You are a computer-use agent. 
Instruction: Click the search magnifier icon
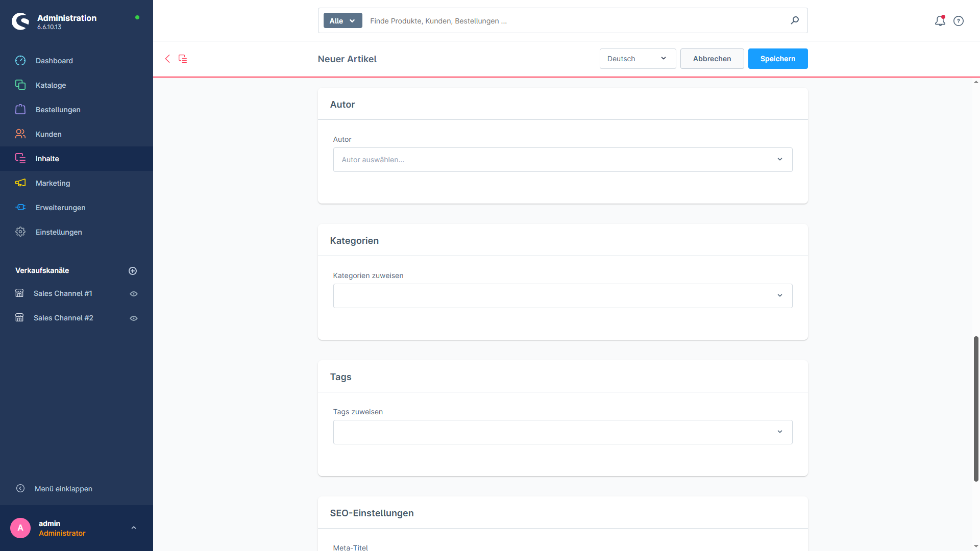(x=795, y=20)
